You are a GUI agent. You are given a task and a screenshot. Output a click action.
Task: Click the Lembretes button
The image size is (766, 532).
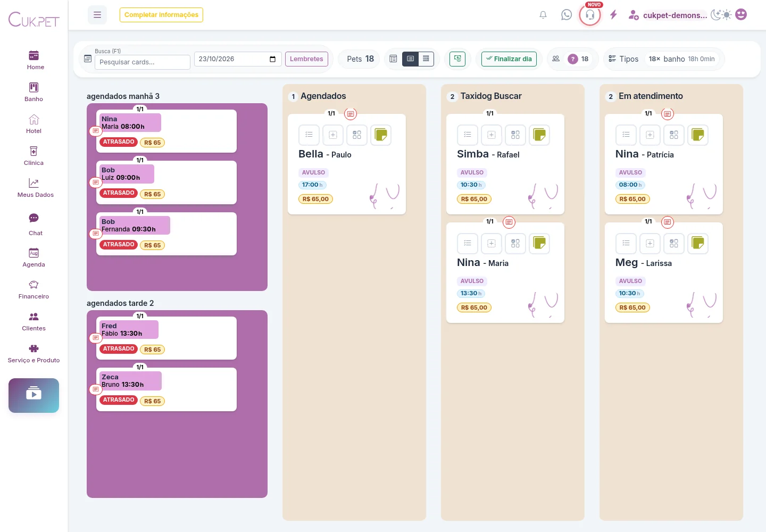click(306, 59)
